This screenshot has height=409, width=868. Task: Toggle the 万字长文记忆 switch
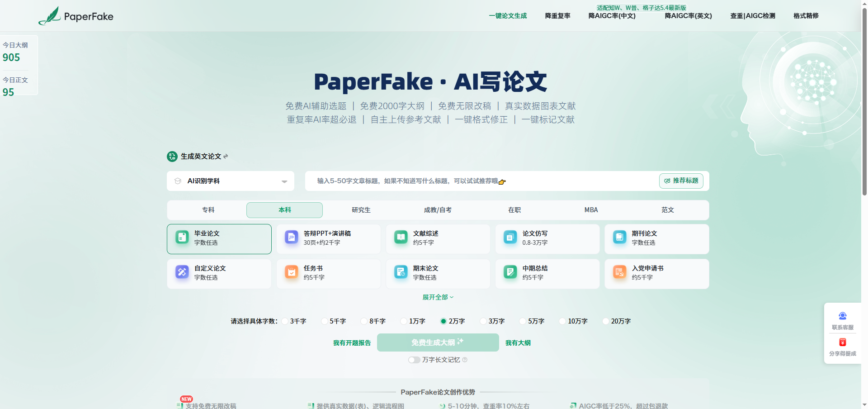coord(414,360)
